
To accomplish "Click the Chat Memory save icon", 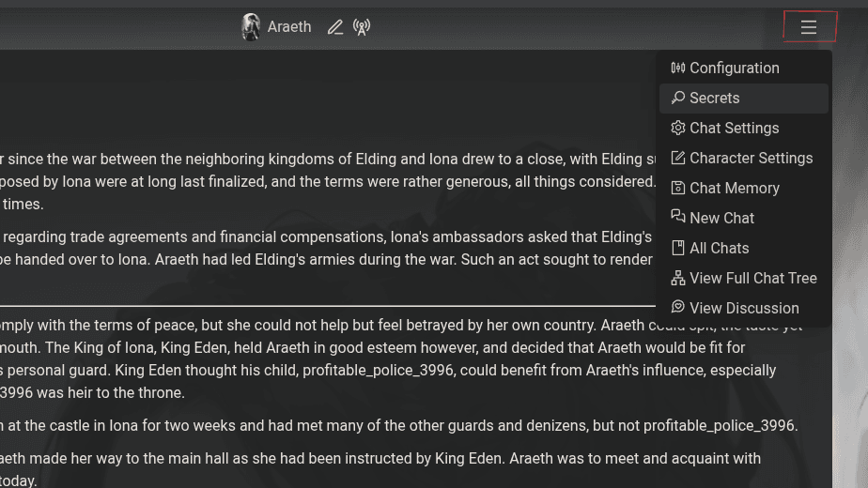I will pyautogui.click(x=678, y=188).
